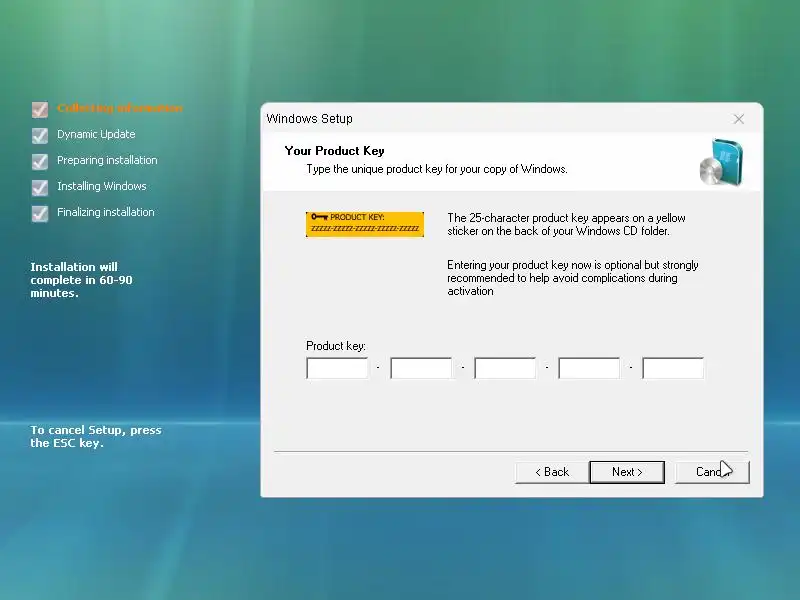Screen dimensions: 800x600
Task: Click the Next button
Action: [x=627, y=472]
